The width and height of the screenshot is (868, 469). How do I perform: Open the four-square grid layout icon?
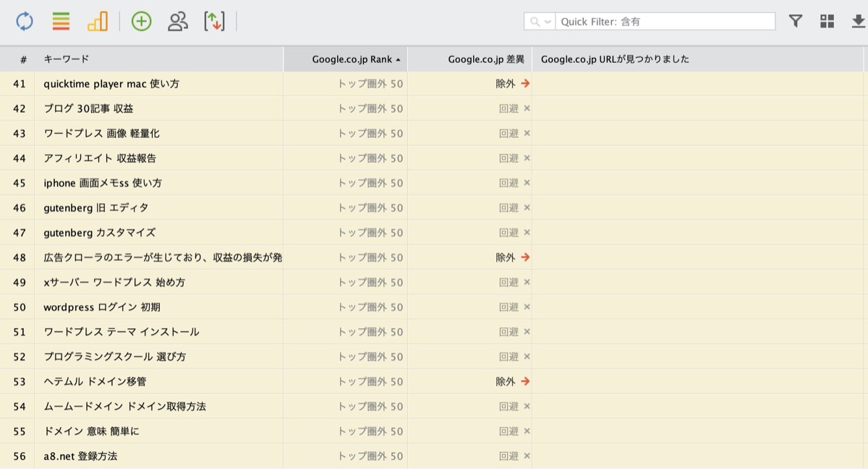point(827,21)
